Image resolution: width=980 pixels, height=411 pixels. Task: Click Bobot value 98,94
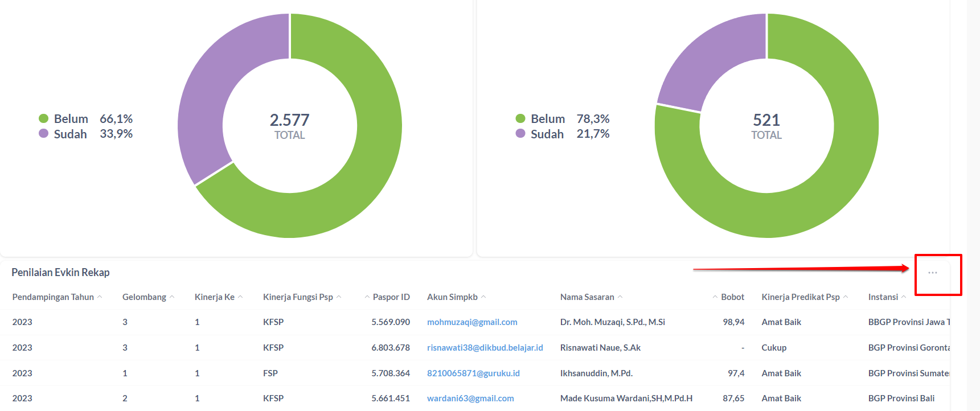click(733, 322)
